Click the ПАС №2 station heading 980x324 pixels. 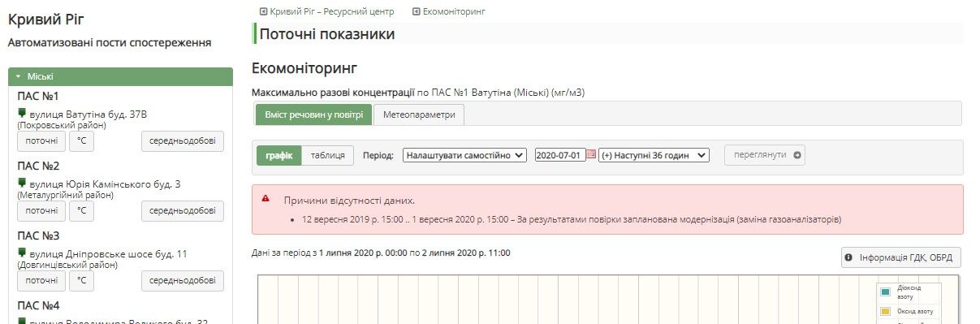39,166
